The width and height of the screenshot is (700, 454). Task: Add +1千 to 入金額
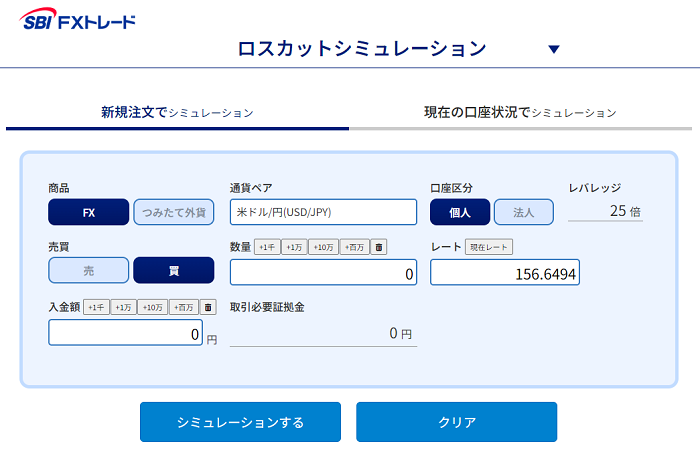tap(96, 307)
